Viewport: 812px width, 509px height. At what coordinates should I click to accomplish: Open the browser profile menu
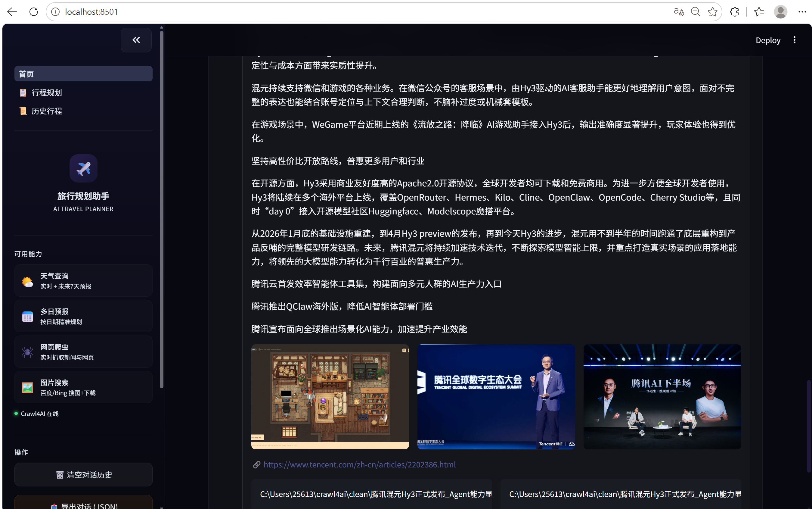pyautogui.click(x=780, y=12)
